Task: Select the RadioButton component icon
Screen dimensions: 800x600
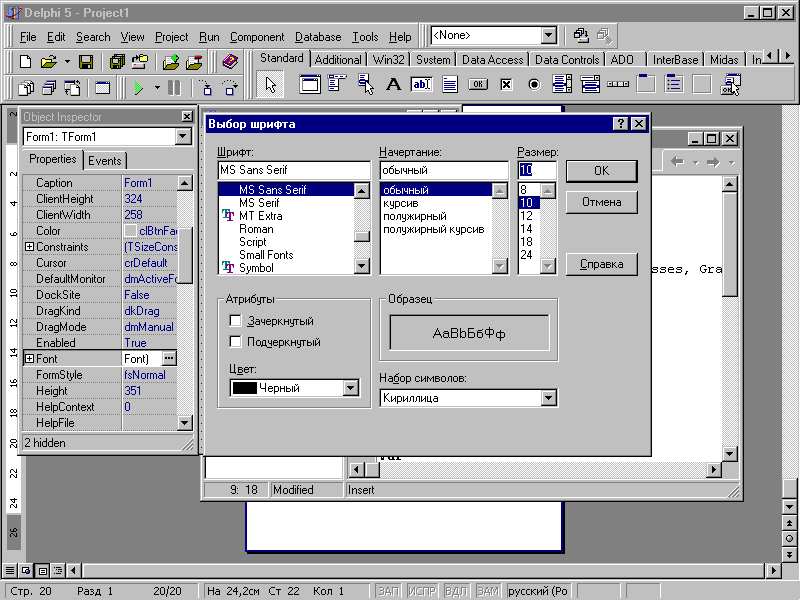Action: (534, 84)
